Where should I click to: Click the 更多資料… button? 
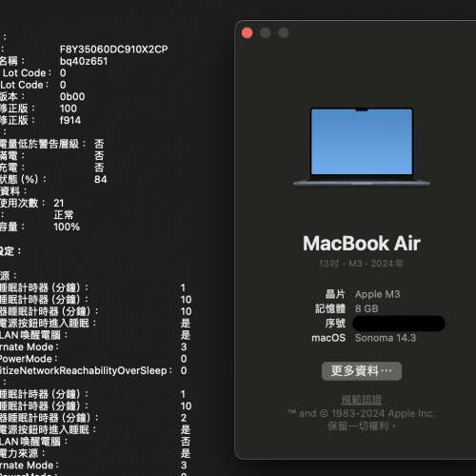[362, 370]
